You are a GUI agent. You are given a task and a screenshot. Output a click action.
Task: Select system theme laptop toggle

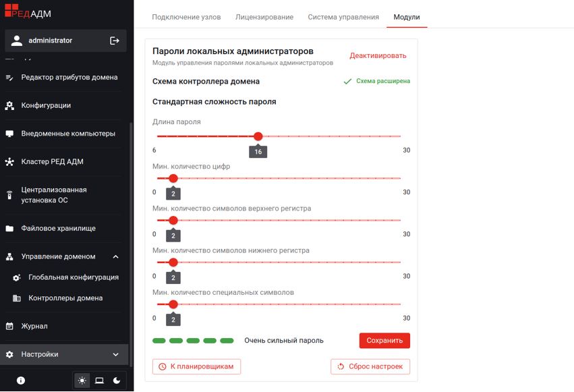(x=99, y=381)
